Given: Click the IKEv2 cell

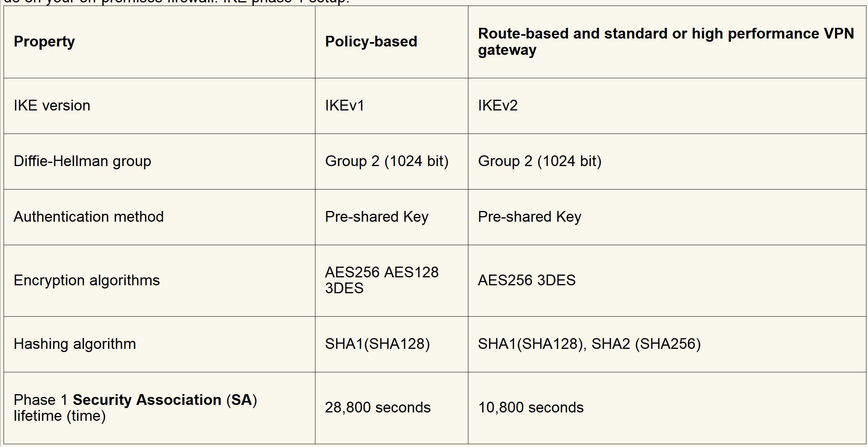Looking at the screenshot, I should pyautogui.click(x=498, y=106).
